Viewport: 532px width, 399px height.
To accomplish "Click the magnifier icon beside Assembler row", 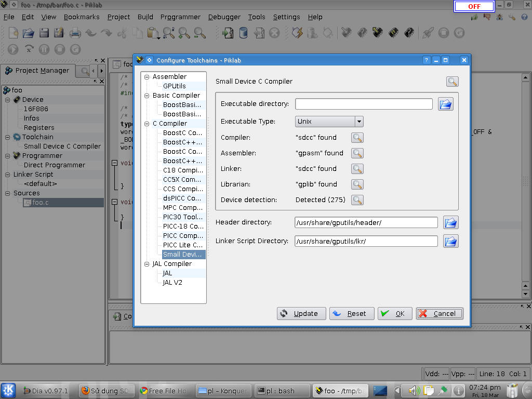I will click(x=357, y=153).
